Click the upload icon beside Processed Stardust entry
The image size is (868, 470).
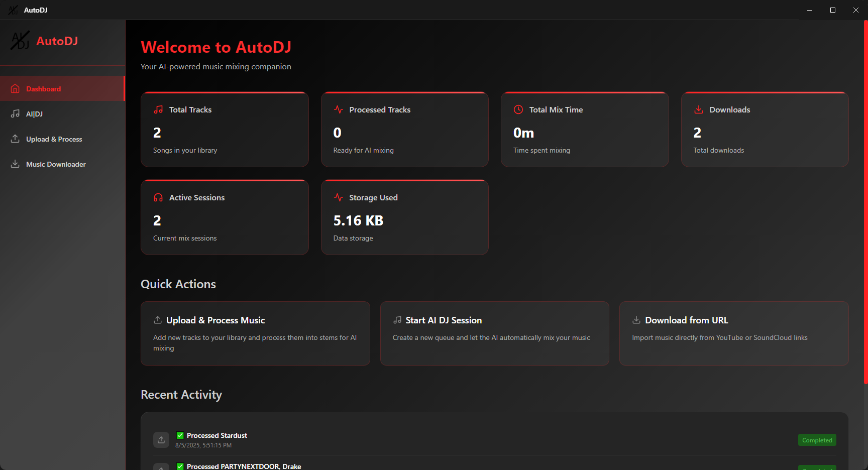[161, 439]
